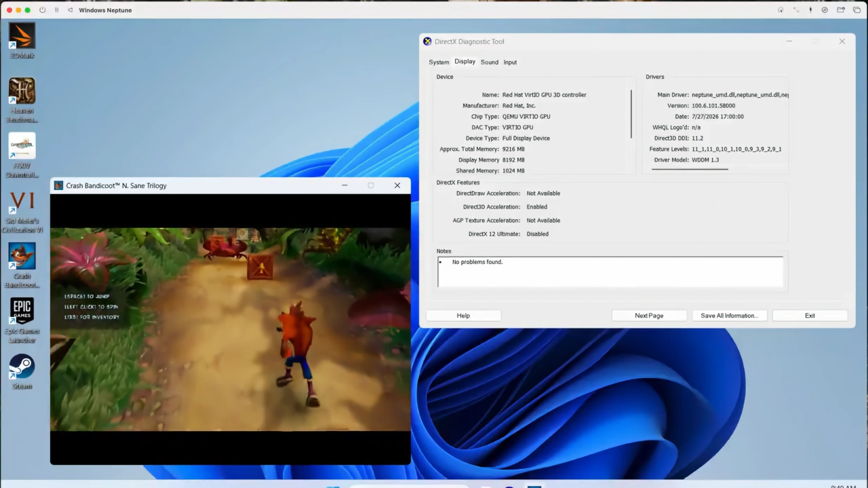Image resolution: width=868 pixels, height=488 pixels.
Task: Click the windows overlay icon in VM toolbar
Action: [x=856, y=10]
